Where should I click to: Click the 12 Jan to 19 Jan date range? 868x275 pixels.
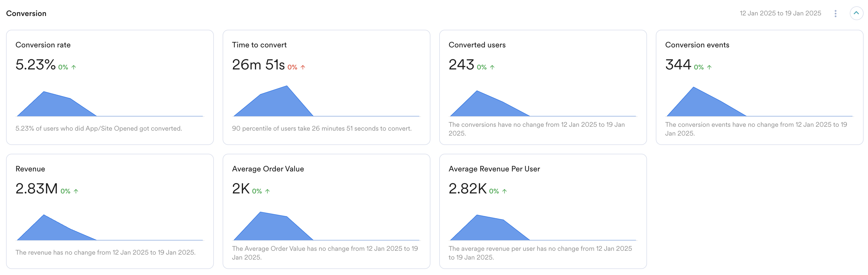(x=780, y=14)
